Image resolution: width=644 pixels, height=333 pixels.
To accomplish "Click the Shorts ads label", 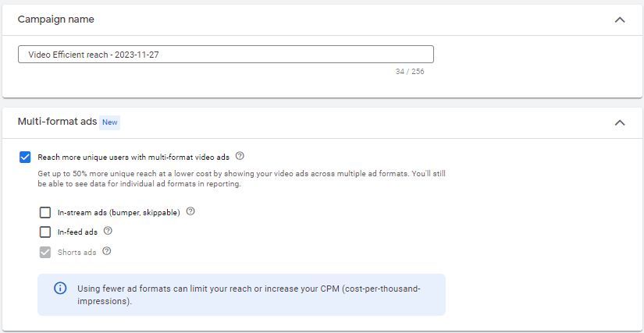I will click(x=76, y=252).
